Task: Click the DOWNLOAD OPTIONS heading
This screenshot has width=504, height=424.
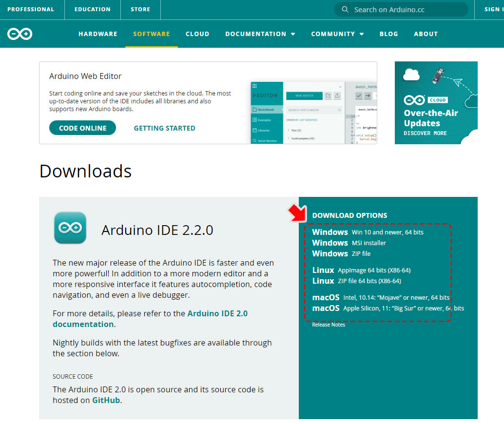Action: [349, 215]
